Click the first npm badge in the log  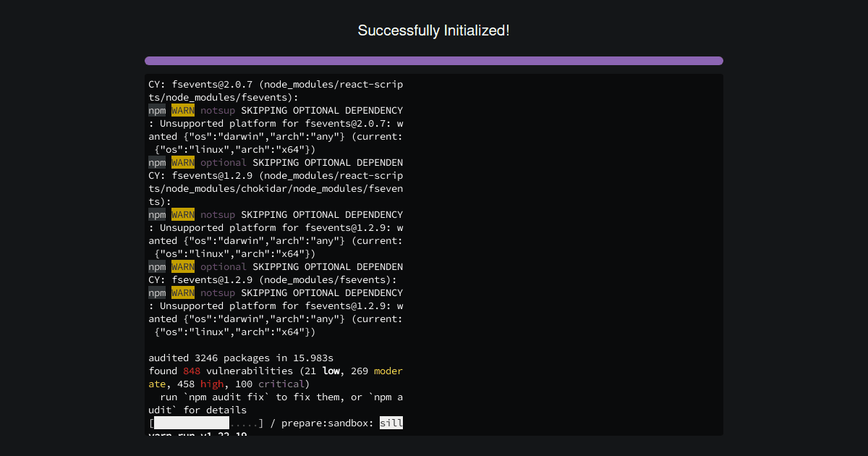point(157,110)
